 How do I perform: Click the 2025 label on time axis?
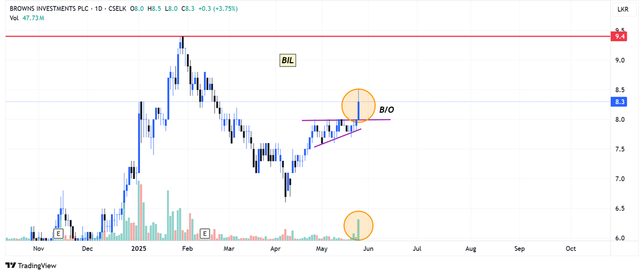[x=139, y=249]
